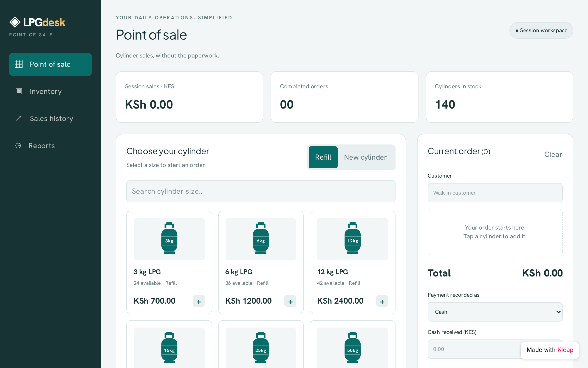Screen dimensions: 588x368
Task: Click the Point of sale grid icon
Action: (x=19, y=64)
